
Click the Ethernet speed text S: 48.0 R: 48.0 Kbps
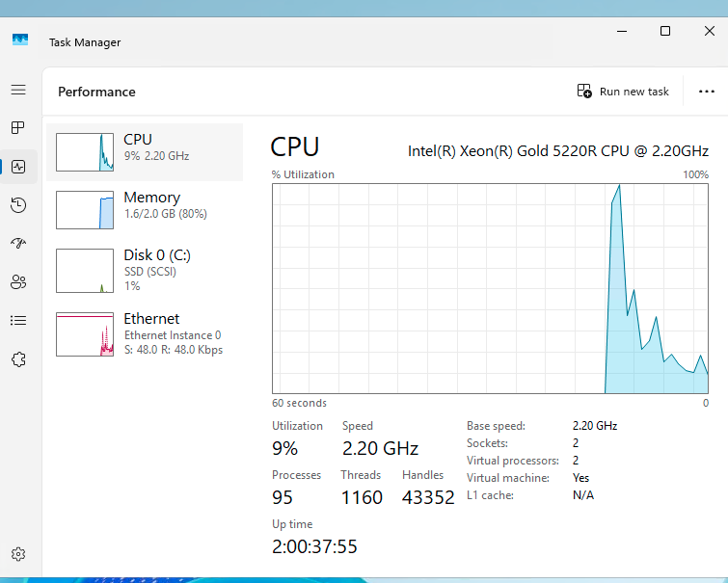[x=174, y=350]
